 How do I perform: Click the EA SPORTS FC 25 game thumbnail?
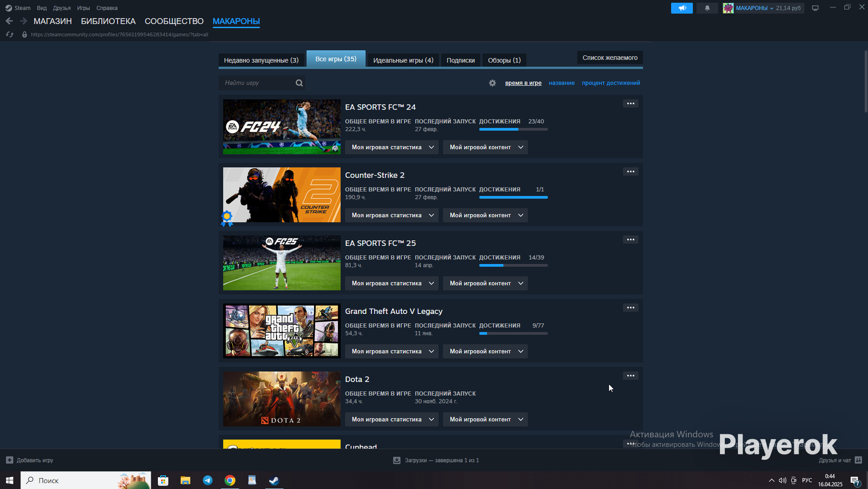[282, 263]
